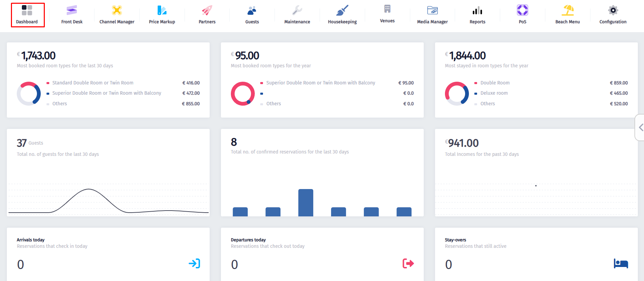644x281 pixels.
Task: Click the "€ 465.00" amount
Action: (x=619, y=93)
